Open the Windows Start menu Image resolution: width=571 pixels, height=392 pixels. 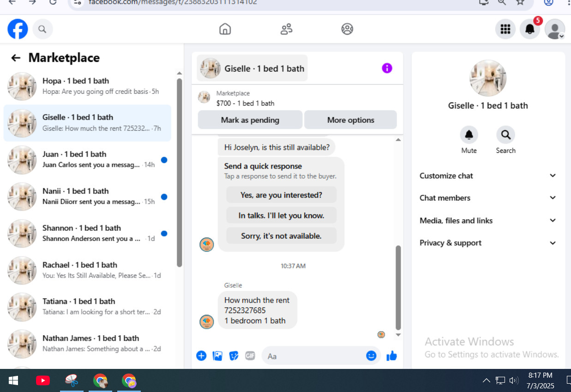click(13, 380)
